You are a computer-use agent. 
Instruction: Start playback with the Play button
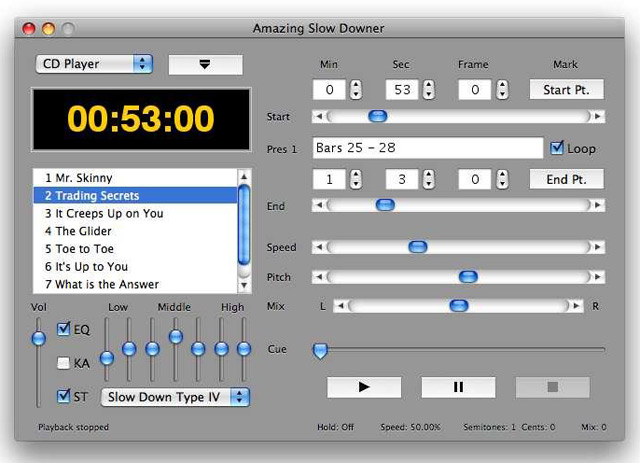[364, 387]
